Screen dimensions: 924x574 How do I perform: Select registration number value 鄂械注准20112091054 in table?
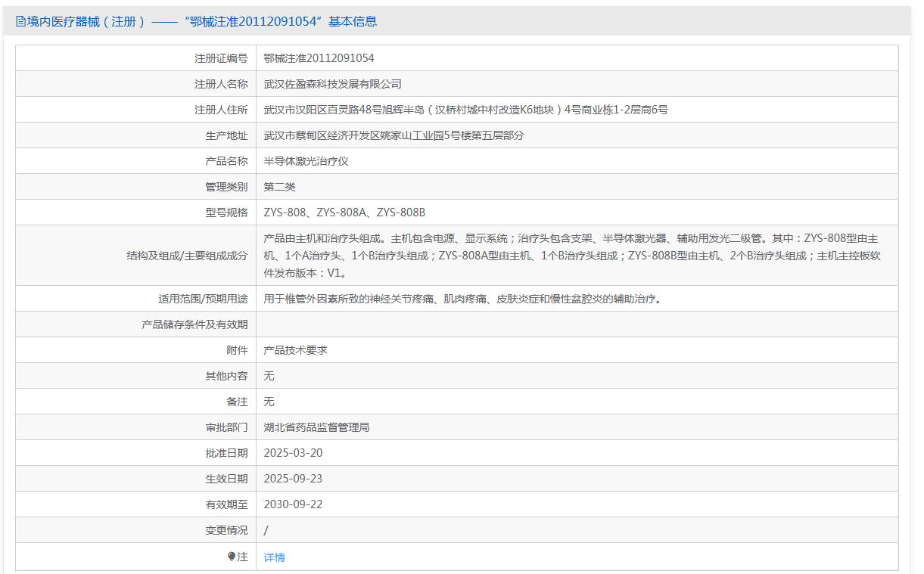319,58
